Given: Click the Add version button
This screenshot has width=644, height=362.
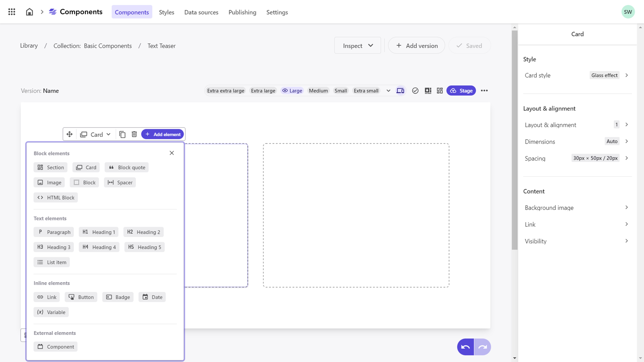Looking at the screenshot, I should 416,45.
